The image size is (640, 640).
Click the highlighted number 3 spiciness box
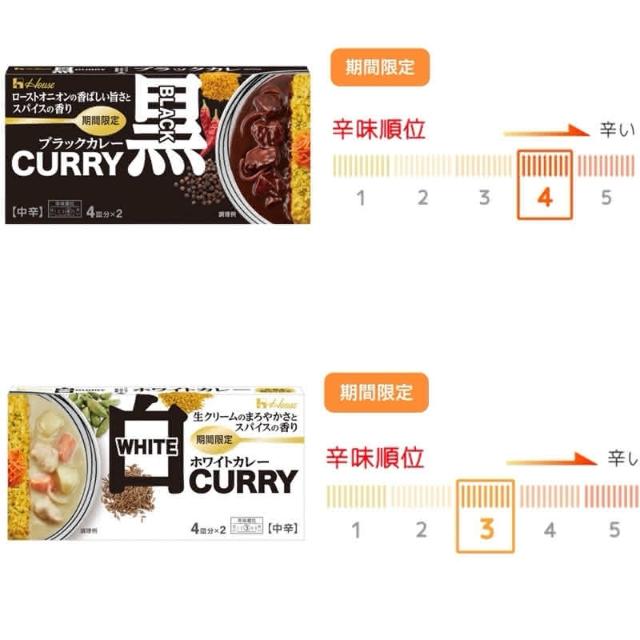[x=485, y=516]
